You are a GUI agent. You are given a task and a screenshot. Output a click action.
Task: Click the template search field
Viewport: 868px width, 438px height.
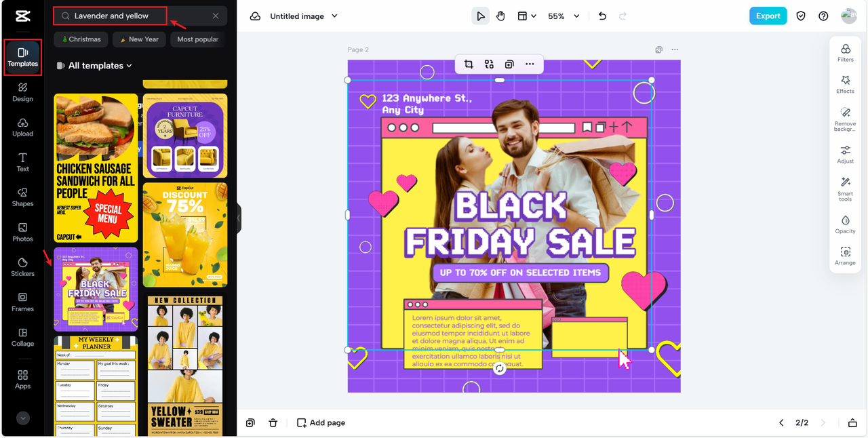(x=140, y=16)
